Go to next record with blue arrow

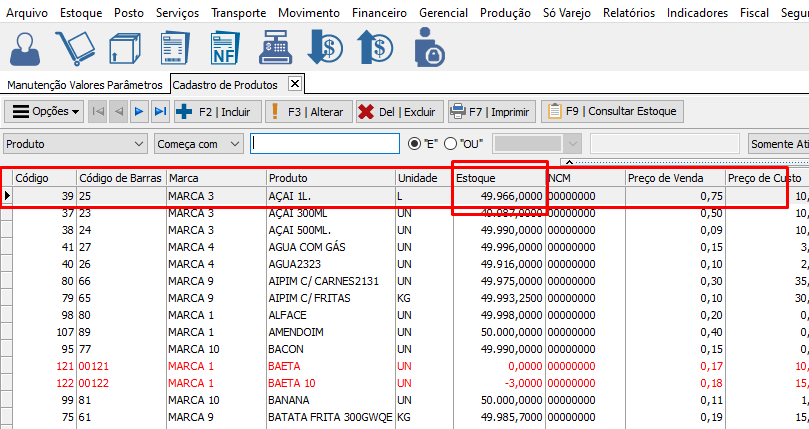(139, 112)
